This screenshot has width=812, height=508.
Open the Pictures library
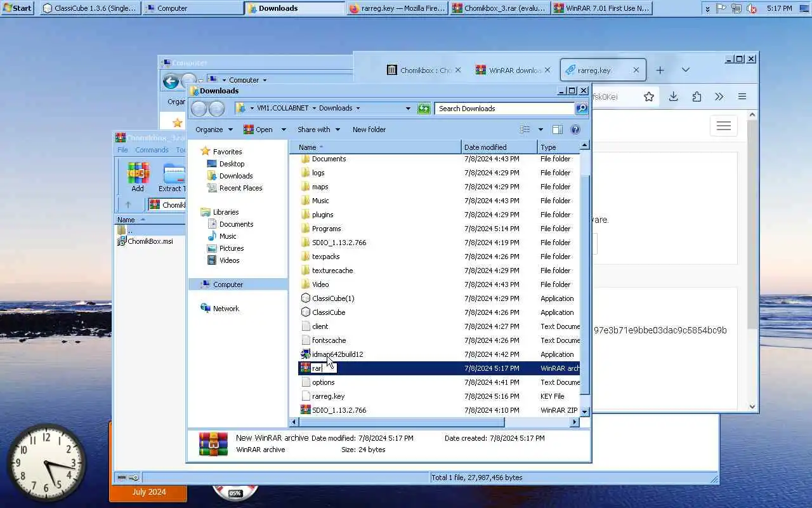(232, 248)
